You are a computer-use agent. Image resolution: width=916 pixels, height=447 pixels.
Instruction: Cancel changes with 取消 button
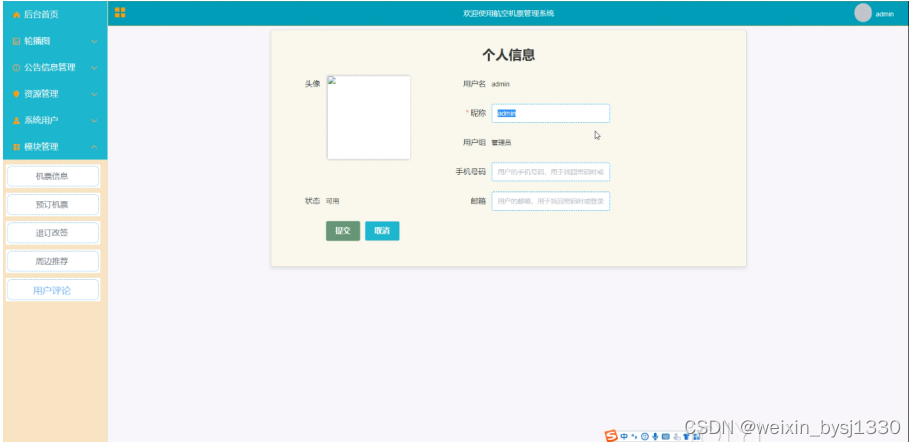tap(382, 231)
